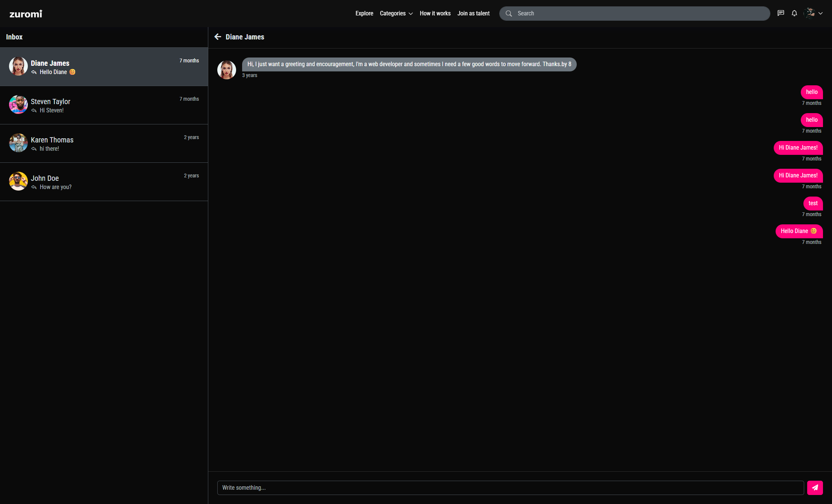Open the user profile avatar menu
This screenshot has width=832, height=504.
809,13
